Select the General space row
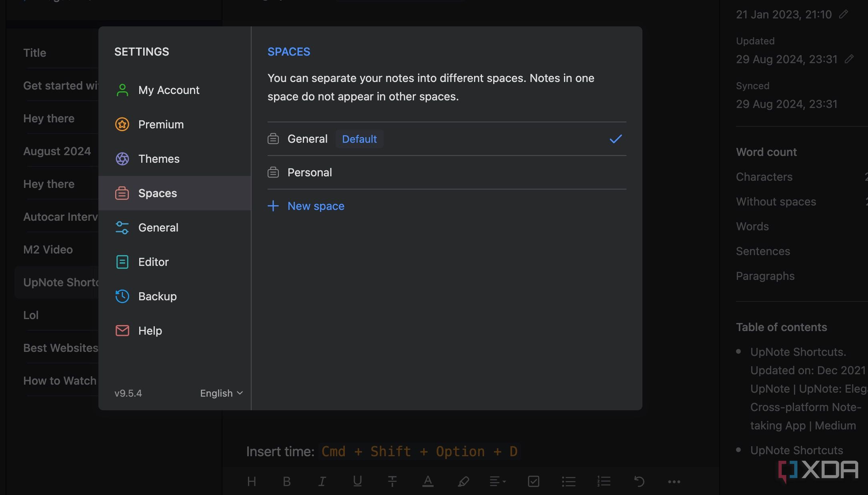 (447, 139)
